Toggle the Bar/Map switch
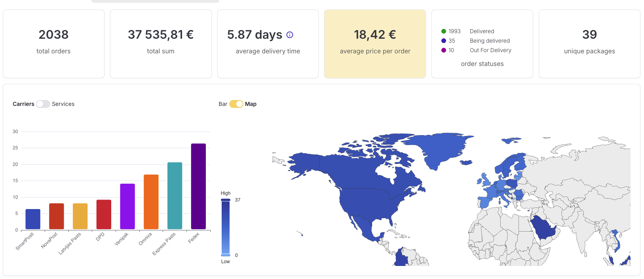Viewport: 644px width, 279px height. tap(236, 104)
